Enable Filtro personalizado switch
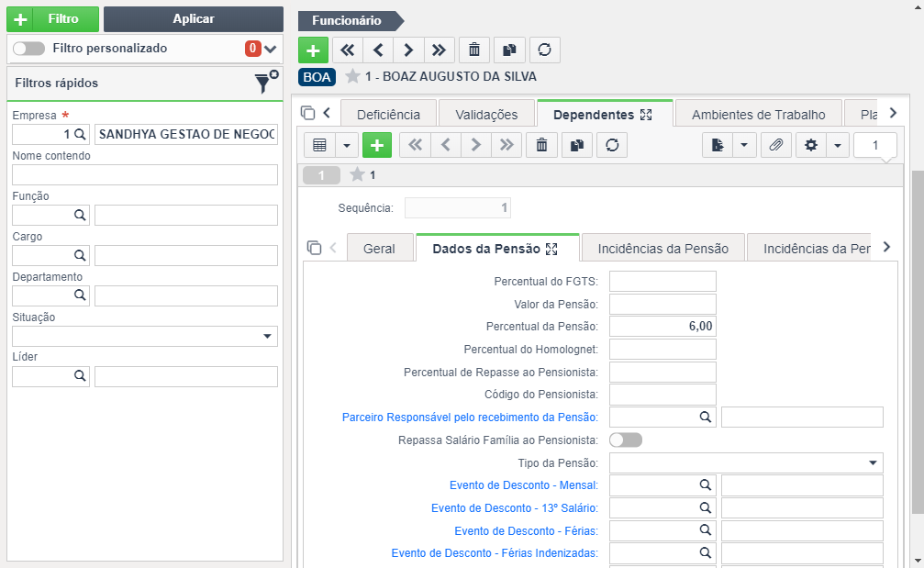The image size is (924, 568). pos(28,49)
